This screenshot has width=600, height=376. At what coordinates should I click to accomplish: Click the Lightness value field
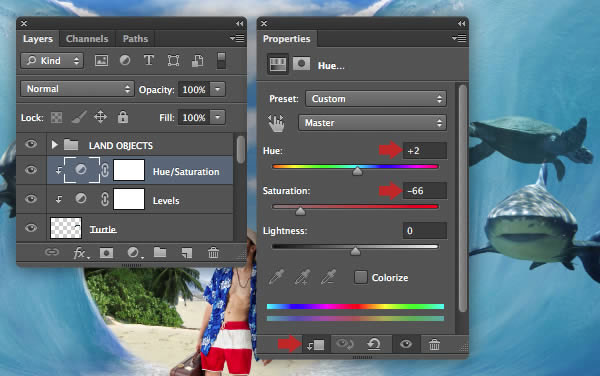[x=424, y=231]
